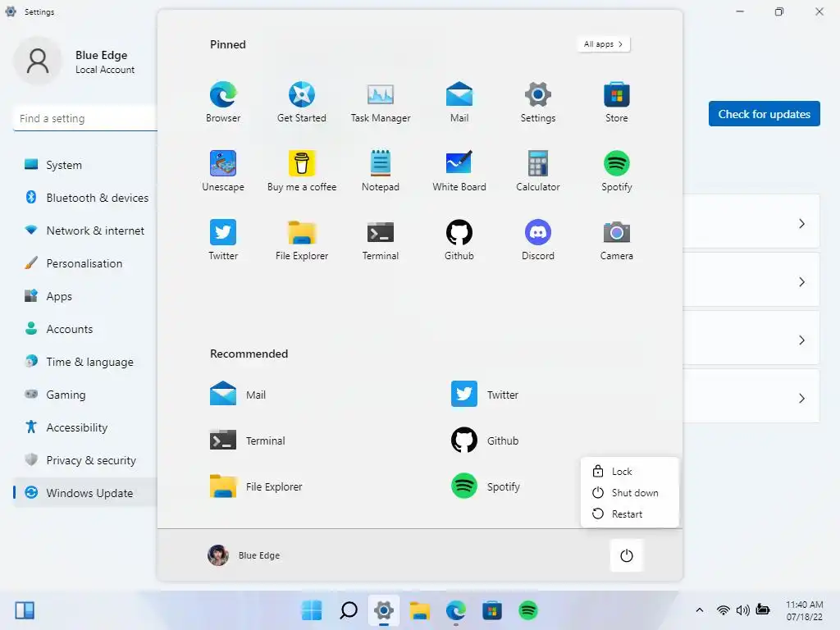This screenshot has width=840, height=630.
Task: Open recommended Github item
Action: pyautogui.click(x=485, y=441)
